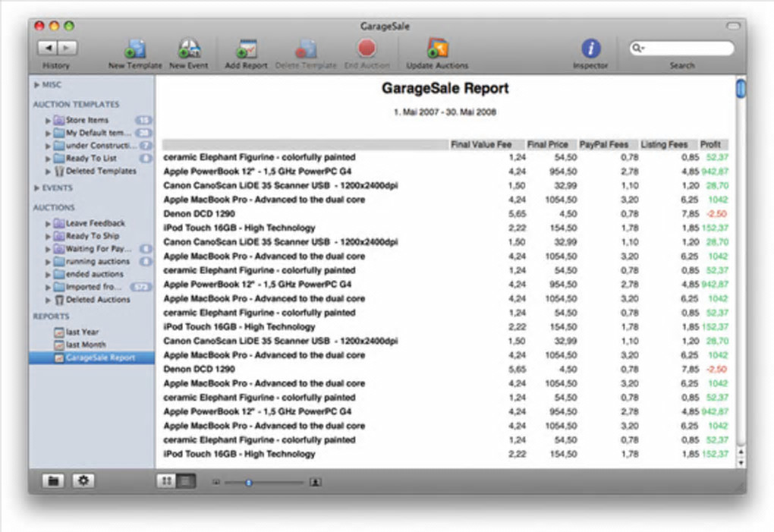774x532 pixels.
Task: Click the gear action button at bottom left
Action: coord(83,481)
